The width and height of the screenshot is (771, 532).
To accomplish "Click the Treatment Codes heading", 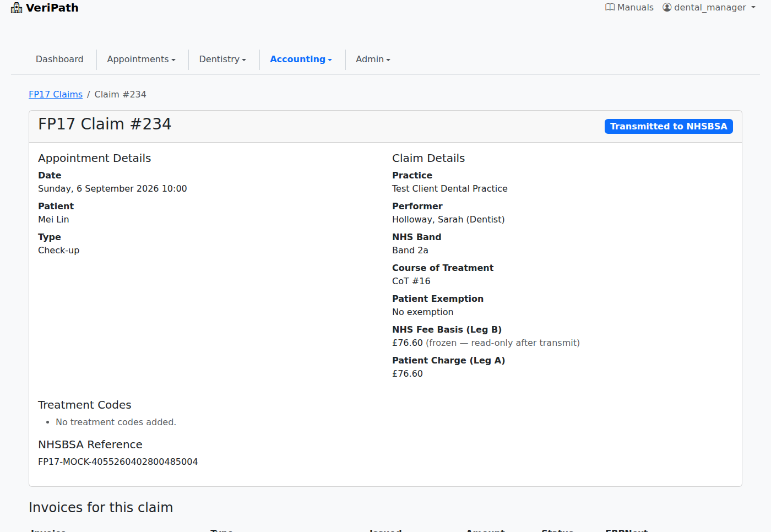I will (x=85, y=405).
